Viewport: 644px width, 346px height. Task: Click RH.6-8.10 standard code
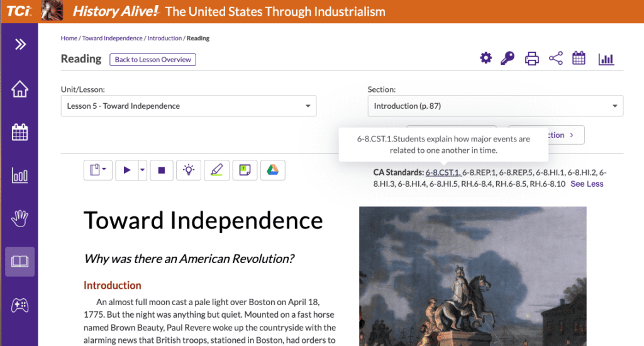[x=548, y=184]
